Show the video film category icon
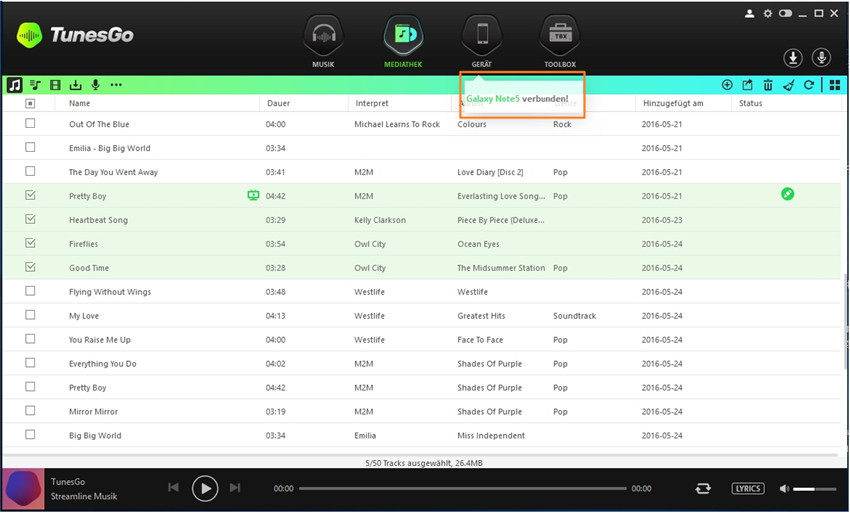The width and height of the screenshot is (850, 513). pos(55,85)
